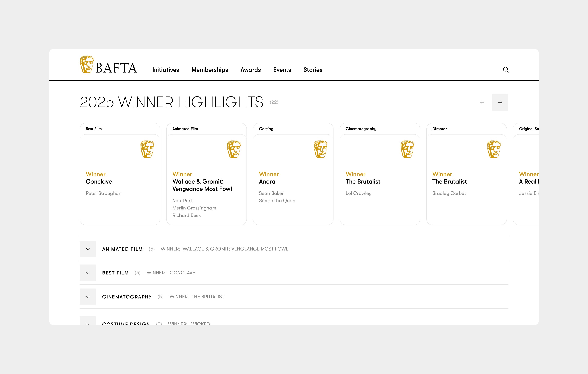Click the gold mask on Casting card

pyautogui.click(x=321, y=149)
